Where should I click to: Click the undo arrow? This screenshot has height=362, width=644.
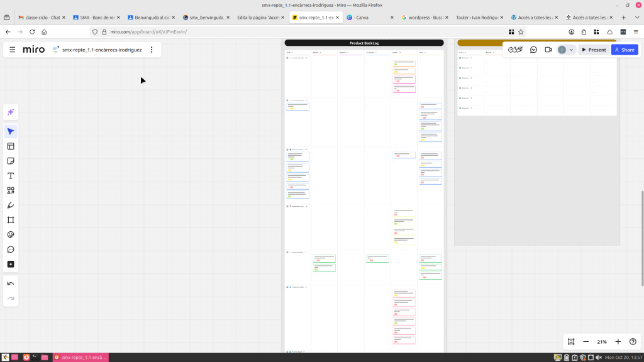coord(11,283)
